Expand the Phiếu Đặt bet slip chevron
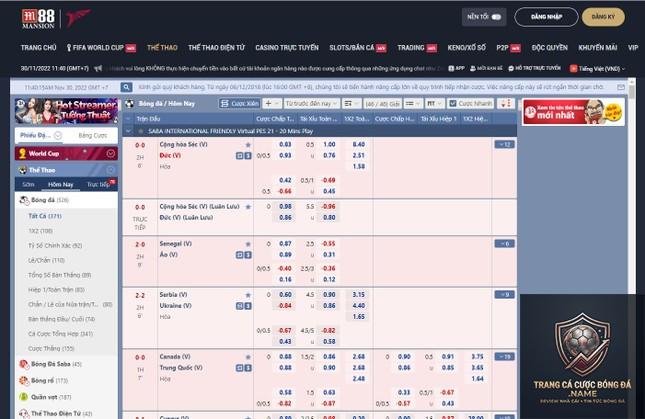645x419 pixels. click(58, 135)
